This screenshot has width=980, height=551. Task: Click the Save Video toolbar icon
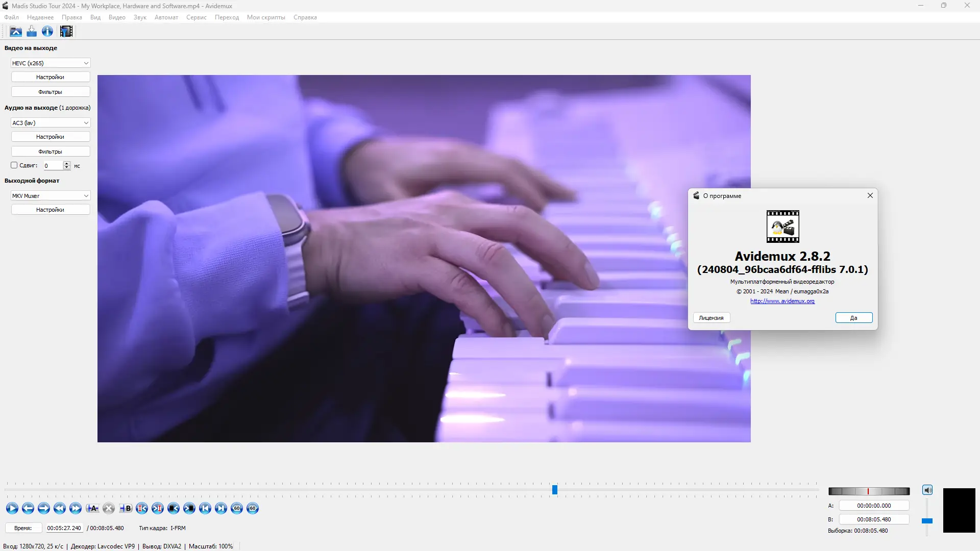point(32,32)
